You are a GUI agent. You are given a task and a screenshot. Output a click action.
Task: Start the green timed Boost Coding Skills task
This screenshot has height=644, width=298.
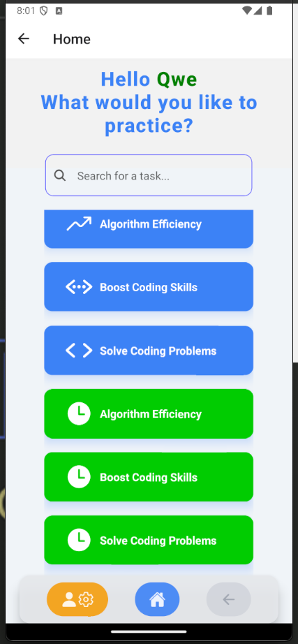tap(149, 477)
